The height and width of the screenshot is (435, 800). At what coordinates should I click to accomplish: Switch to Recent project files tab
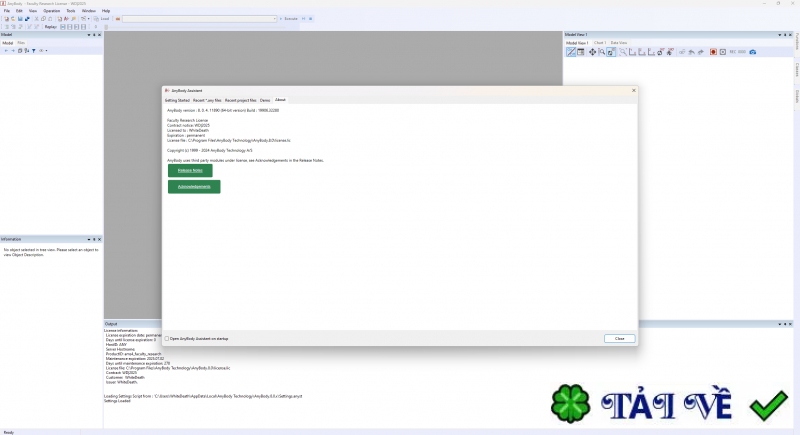(x=240, y=100)
